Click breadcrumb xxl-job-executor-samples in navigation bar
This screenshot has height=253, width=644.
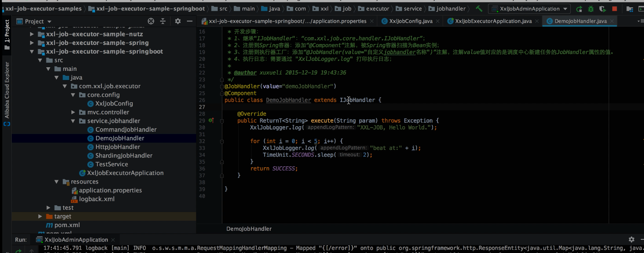(x=44, y=9)
